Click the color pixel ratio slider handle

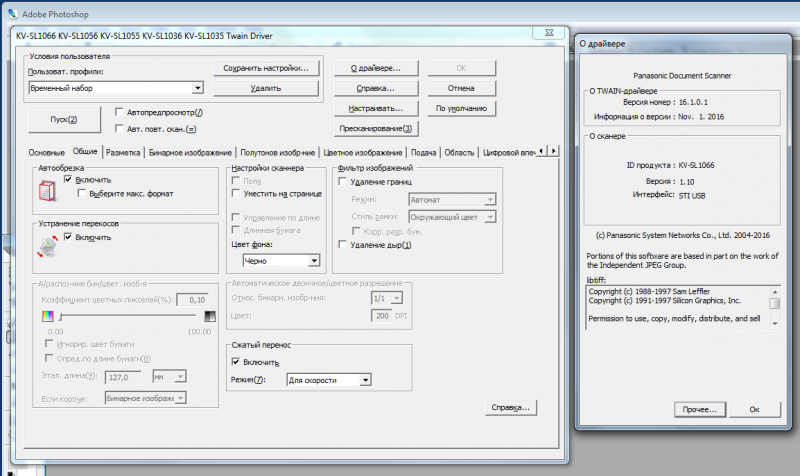(61, 317)
